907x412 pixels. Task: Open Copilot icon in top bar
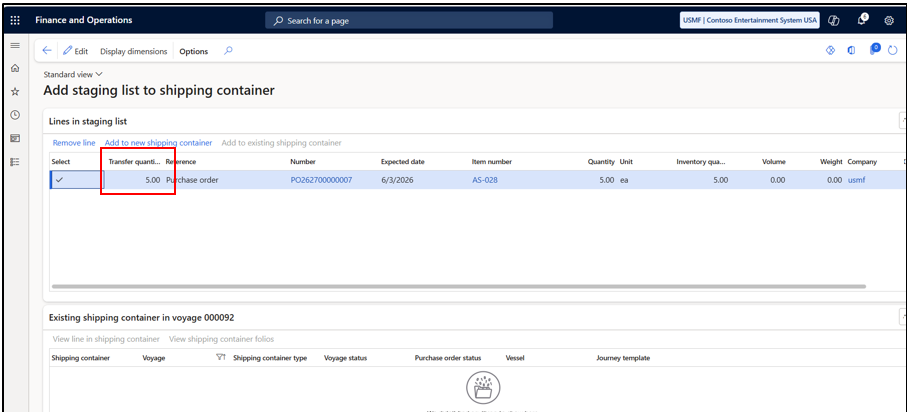tap(834, 20)
